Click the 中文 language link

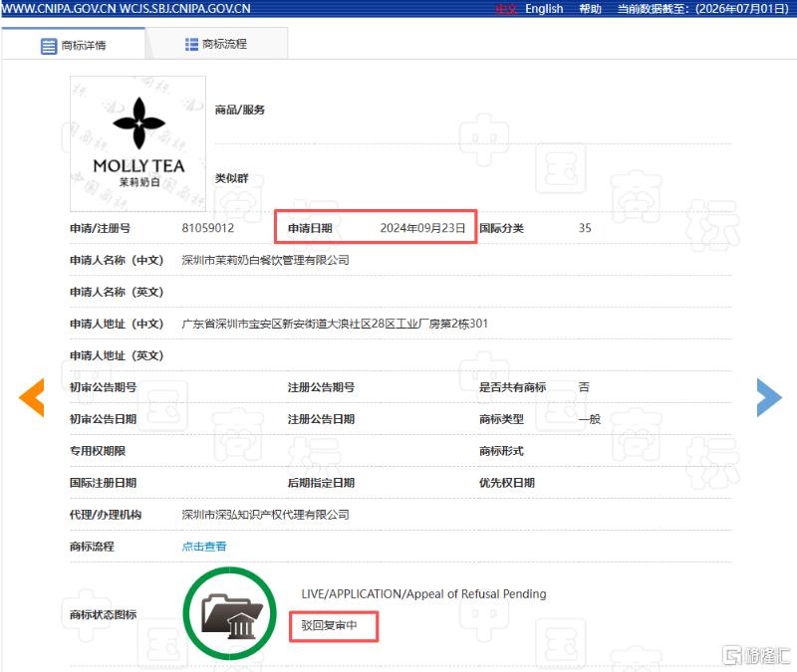click(x=507, y=9)
